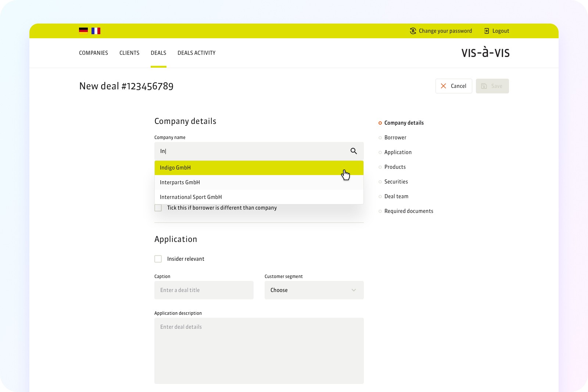Click the Save button
This screenshot has height=392, width=588.
pyautogui.click(x=492, y=86)
